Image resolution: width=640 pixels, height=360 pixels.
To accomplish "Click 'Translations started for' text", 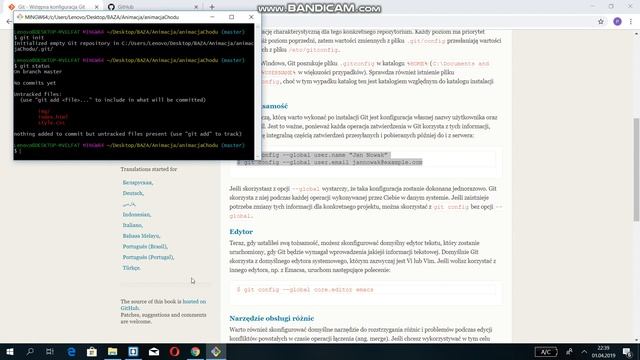I will (x=149, y=169).
